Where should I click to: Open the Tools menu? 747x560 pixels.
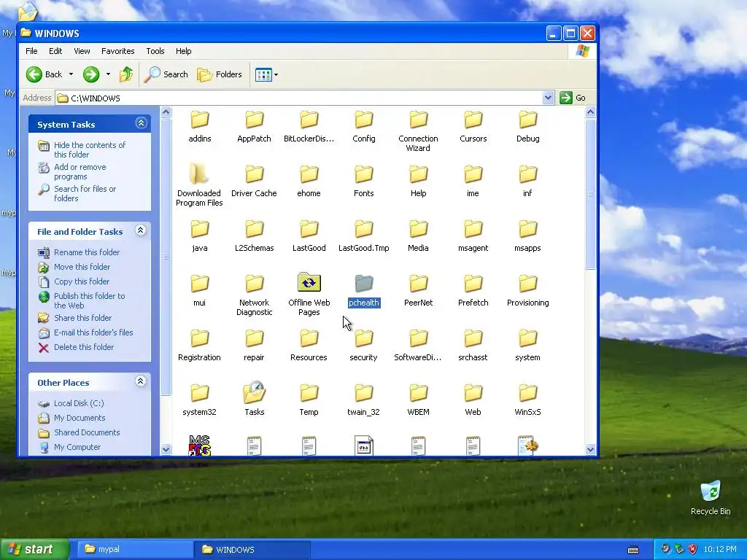[155, 51]
